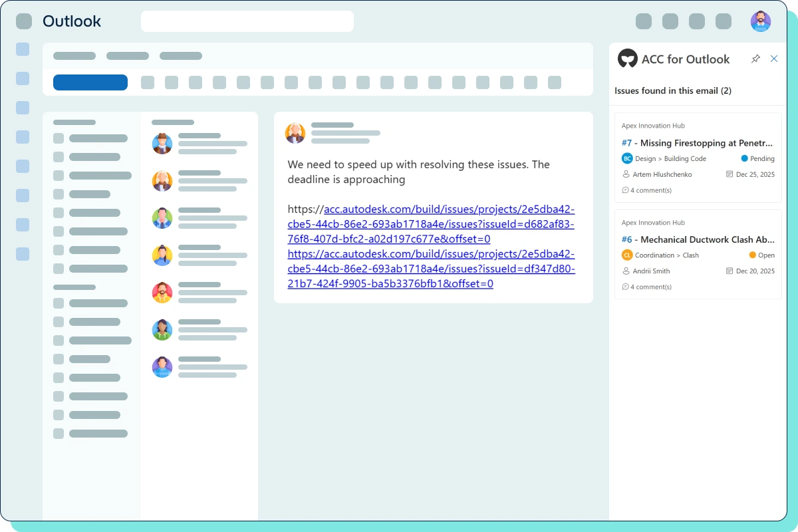Click calendar icon beside Dec 25, 2025
Screen dimensions: 798x532
pyautogui.click(x=730, y=174)
